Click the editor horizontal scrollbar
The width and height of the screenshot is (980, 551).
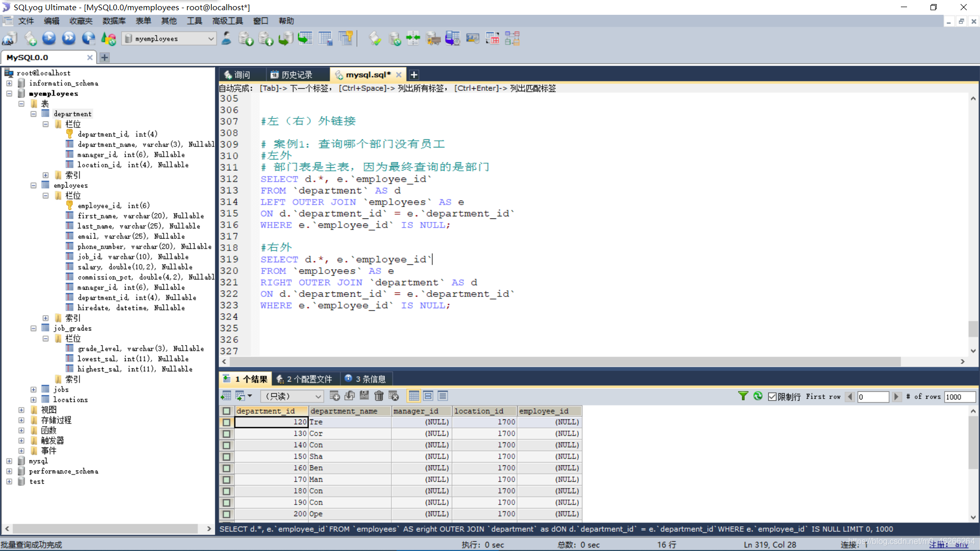pos(564,361)
